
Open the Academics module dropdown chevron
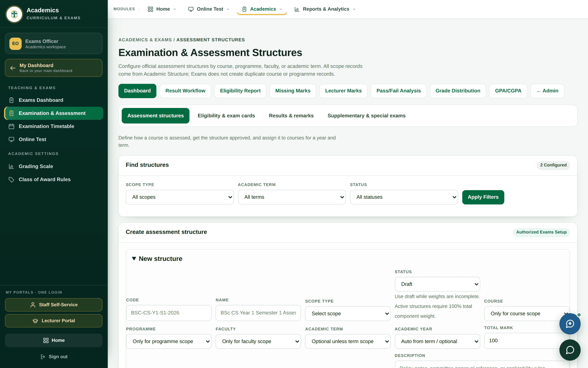point(281,9)
